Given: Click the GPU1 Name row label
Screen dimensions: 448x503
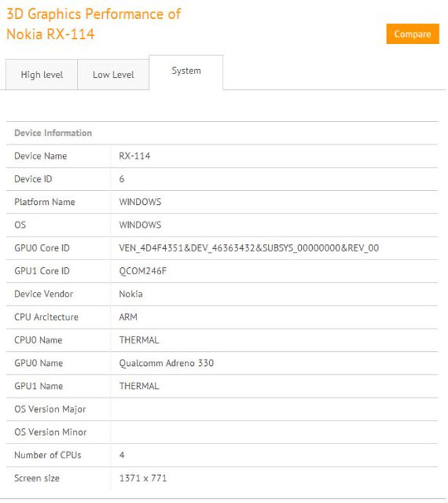Looking at the screenshot, I should [x=38, y=386].
